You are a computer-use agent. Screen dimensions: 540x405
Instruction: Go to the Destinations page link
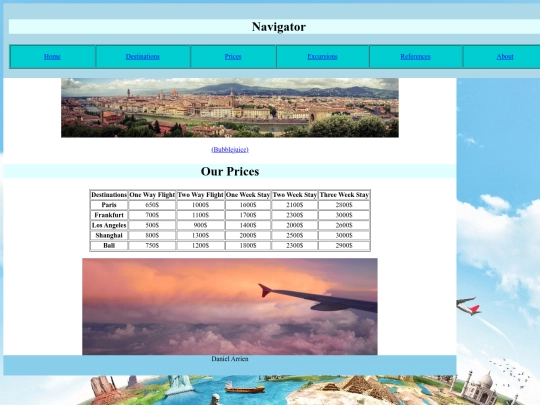[143, 56]
